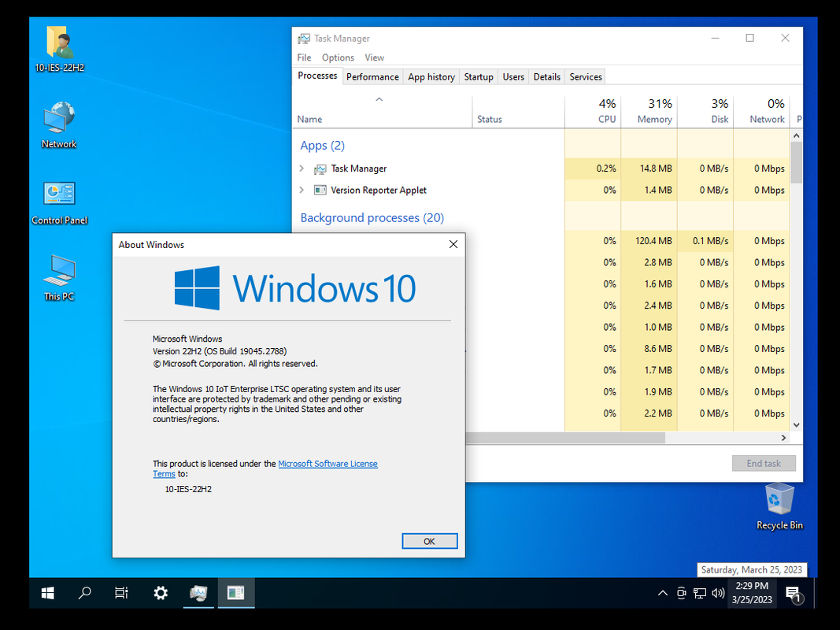Switch to the Users tab
Image resolution: width=840 pixels, height=630 pixels.
[x=513, y=76]
